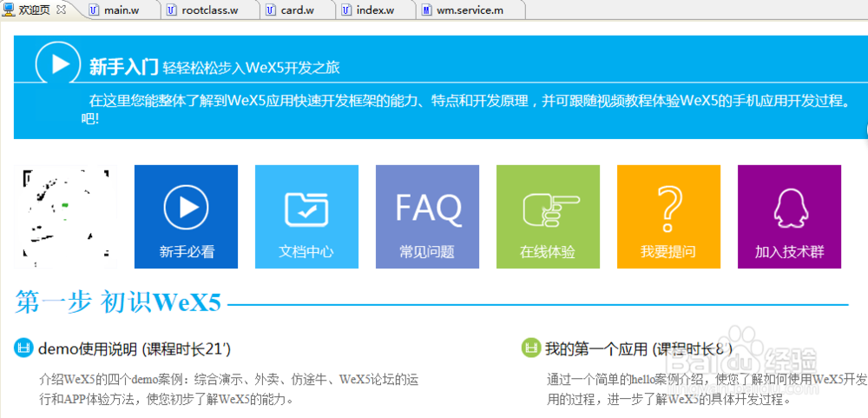Image resolution: width=868 pixels, height=418 pixels.
Task: Switch to the wm.service.m tab
Action: coord(470,10)
